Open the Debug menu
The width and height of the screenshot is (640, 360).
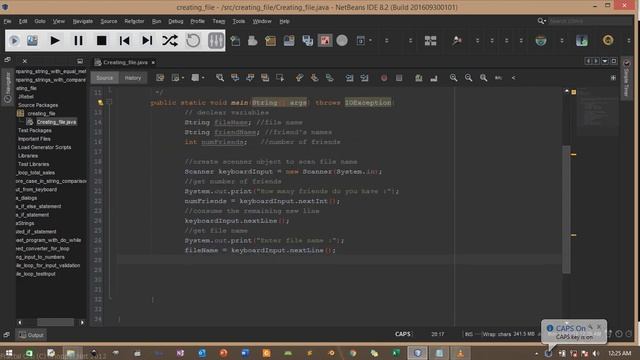tap(176, 21)
